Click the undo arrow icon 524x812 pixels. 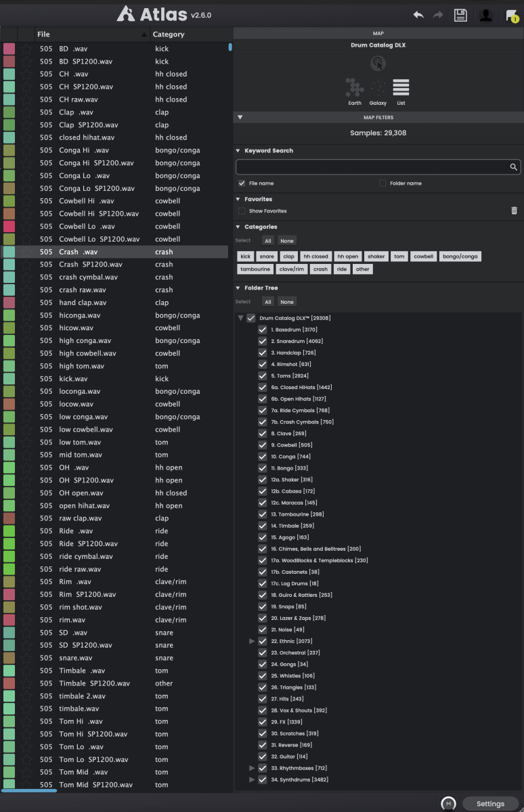pos(418,14)
